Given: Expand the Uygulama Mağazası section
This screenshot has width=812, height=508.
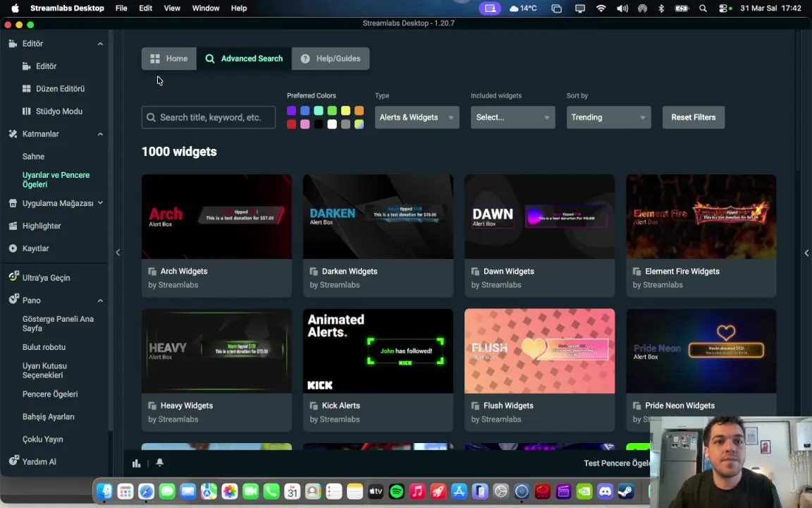Looking at the screenshot, I should (101, 202).
